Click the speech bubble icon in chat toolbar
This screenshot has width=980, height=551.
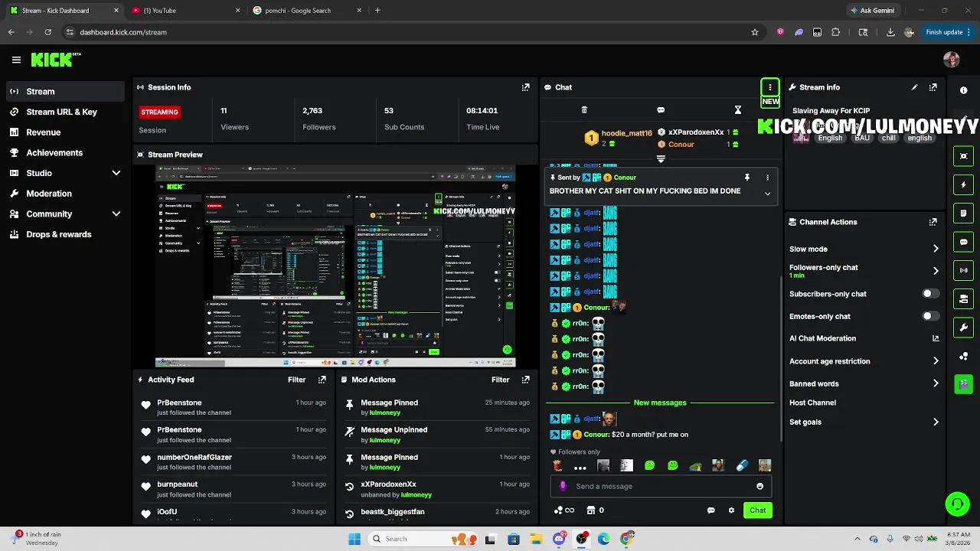point(661,110)
